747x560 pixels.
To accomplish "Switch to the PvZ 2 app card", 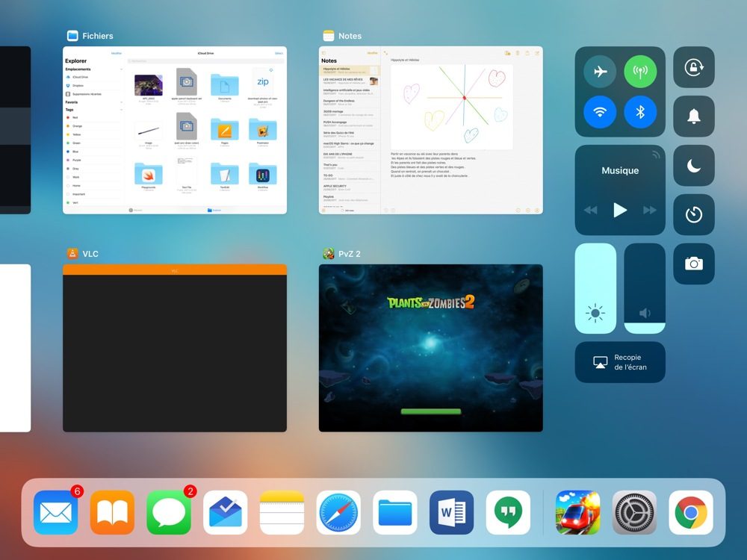I will tap(431, 348).
